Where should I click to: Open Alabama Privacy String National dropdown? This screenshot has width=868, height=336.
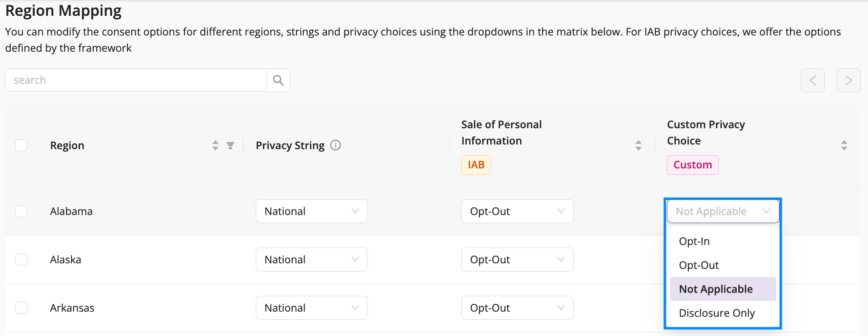click(x=312, y=211)
